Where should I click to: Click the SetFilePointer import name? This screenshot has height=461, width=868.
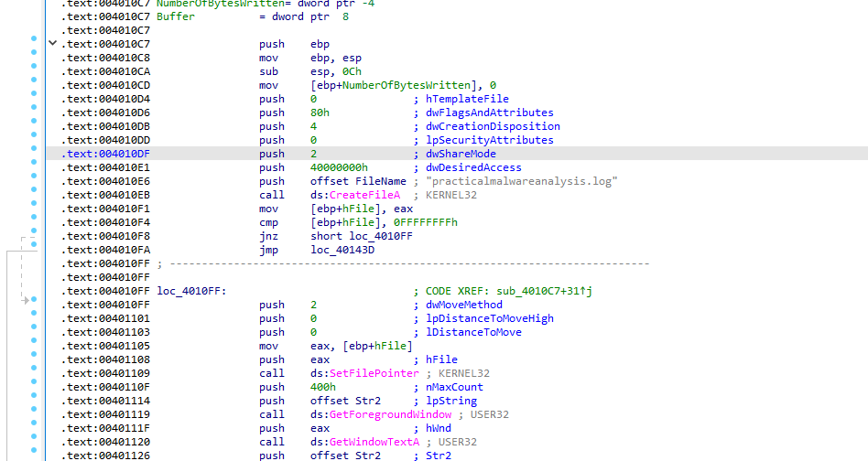pos(374,374)
